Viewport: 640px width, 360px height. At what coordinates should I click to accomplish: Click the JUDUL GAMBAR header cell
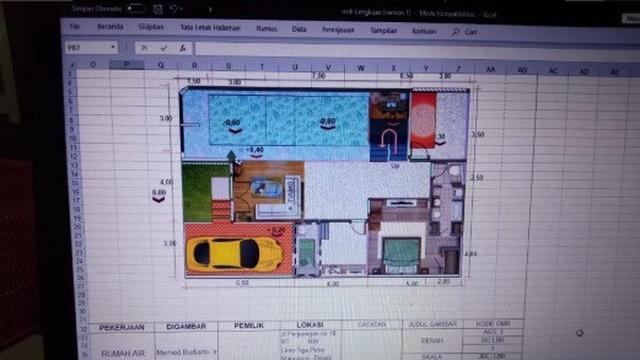coord(433,324)
